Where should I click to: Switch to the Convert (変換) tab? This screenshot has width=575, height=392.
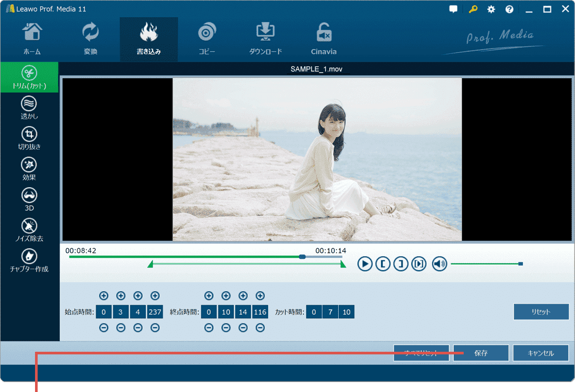pos(90,39)
